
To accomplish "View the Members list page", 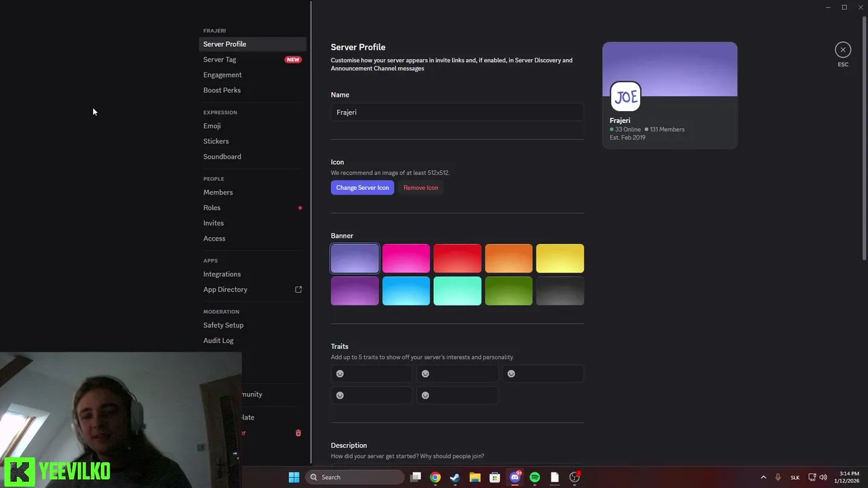I will pyautogui.click(x=253, y=192).
